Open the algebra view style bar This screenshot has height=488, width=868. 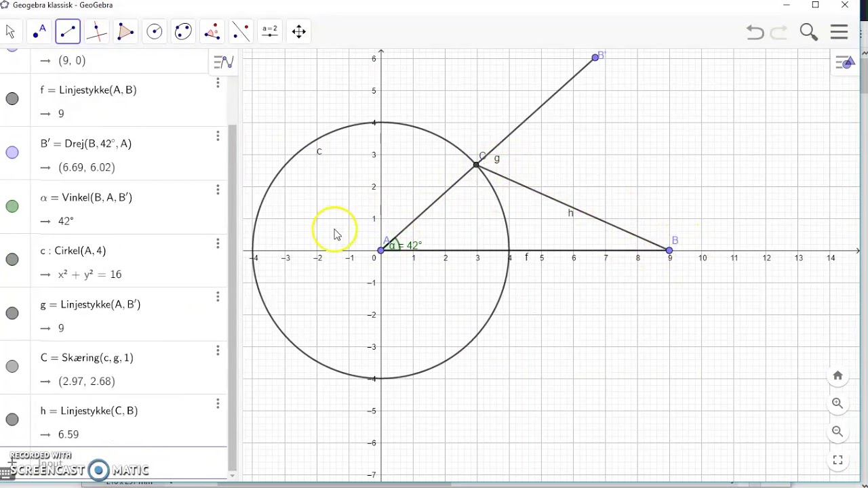[223, 62]
